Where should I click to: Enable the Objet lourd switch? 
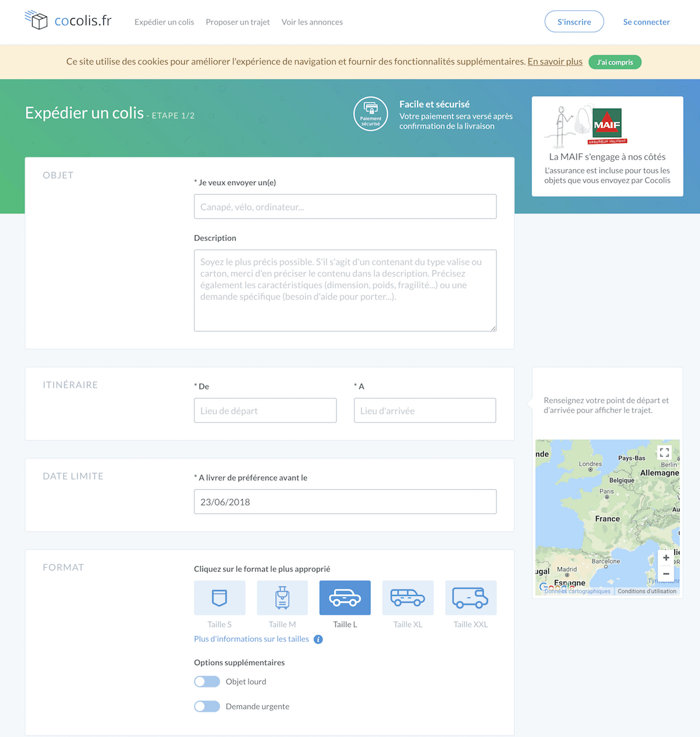pos(207,682)
